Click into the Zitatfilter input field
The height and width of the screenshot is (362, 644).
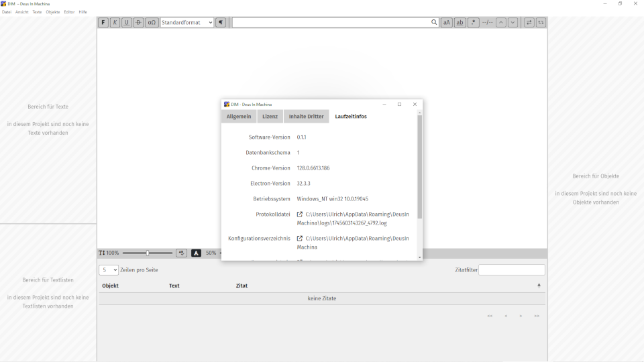(511, 269)
